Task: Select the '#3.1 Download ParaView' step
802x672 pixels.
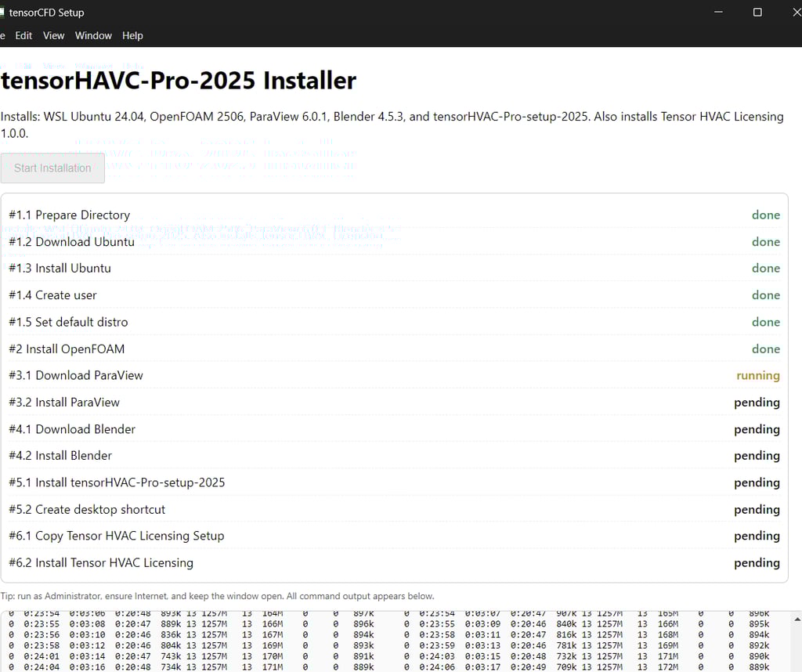Action: tap(395, 376)
